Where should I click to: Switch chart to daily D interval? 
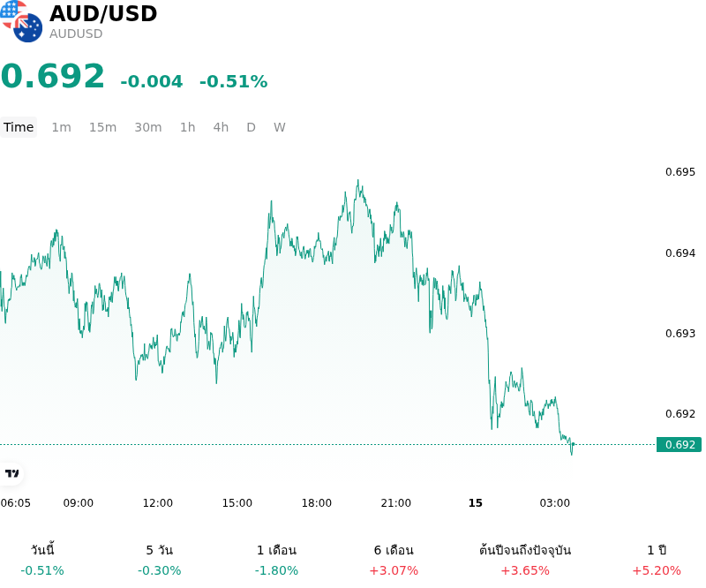pos(251,127)
